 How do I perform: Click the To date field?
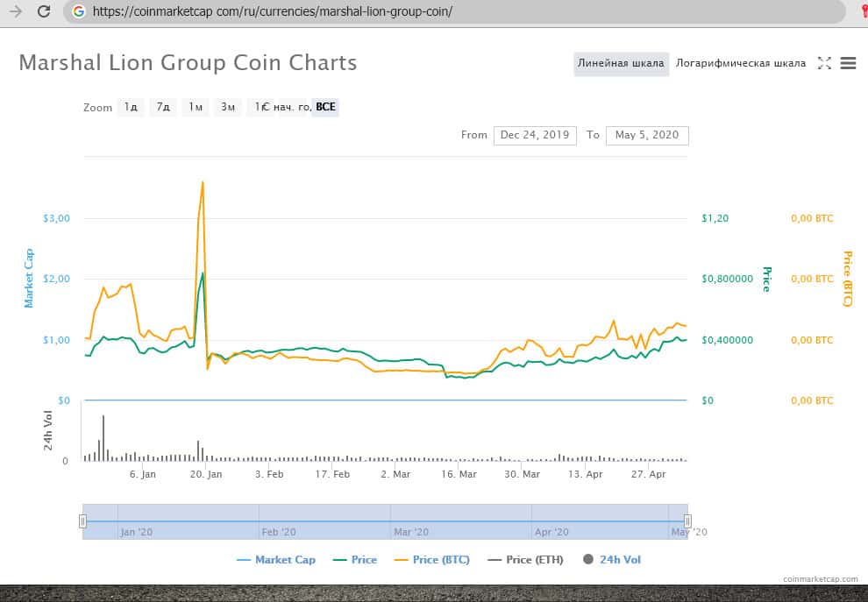pos(647,135)
